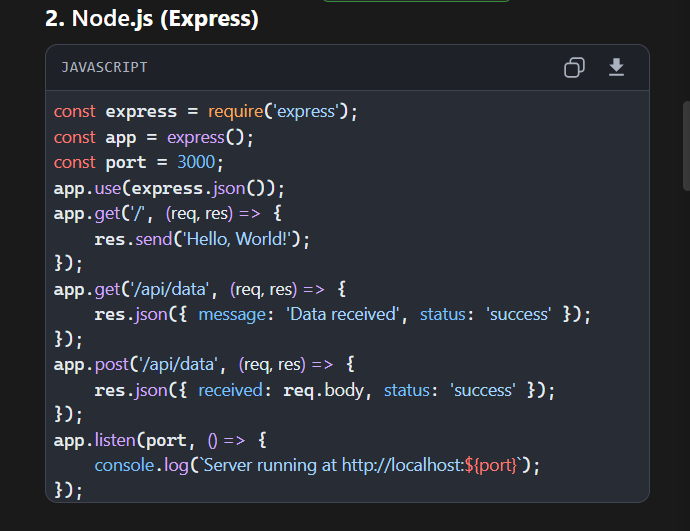Click the '/api/data' path in app.get

[171, 289]
